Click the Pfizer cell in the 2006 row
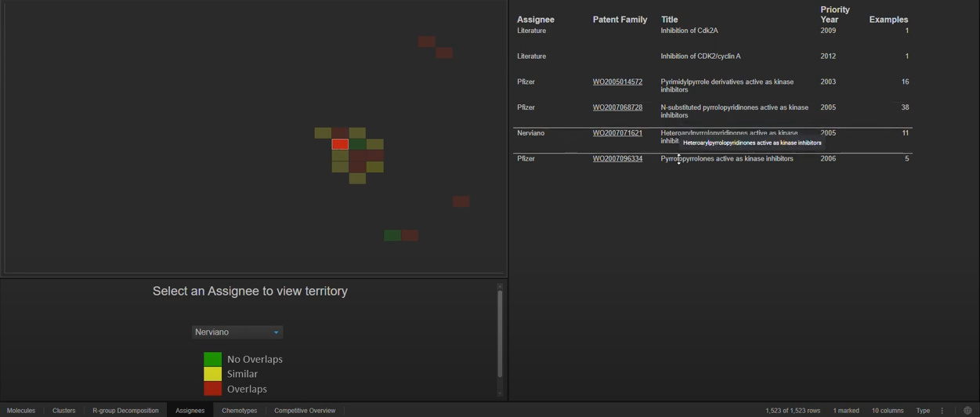This screenshot has height=417, width=980. click(x=526, y=158)
